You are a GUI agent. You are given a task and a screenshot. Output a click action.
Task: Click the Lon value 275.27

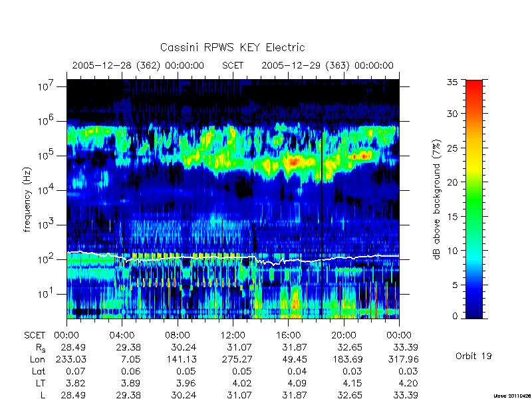point(237,359)
